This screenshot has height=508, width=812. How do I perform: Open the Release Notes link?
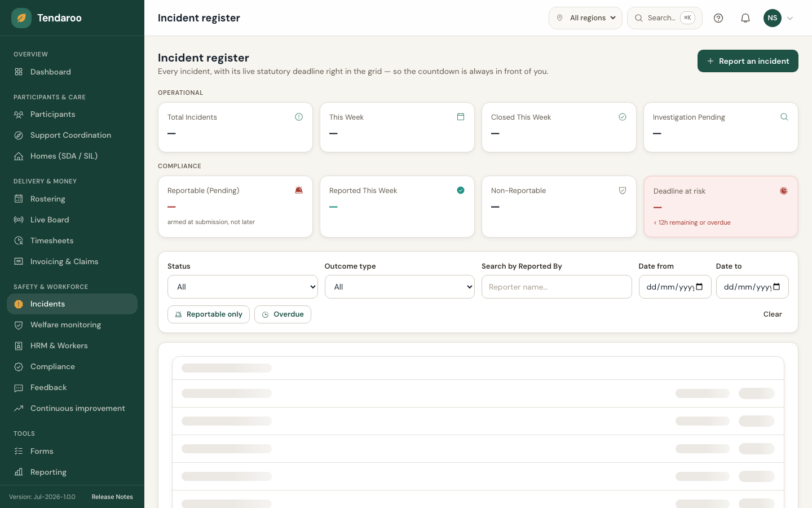tap(112, 497)
